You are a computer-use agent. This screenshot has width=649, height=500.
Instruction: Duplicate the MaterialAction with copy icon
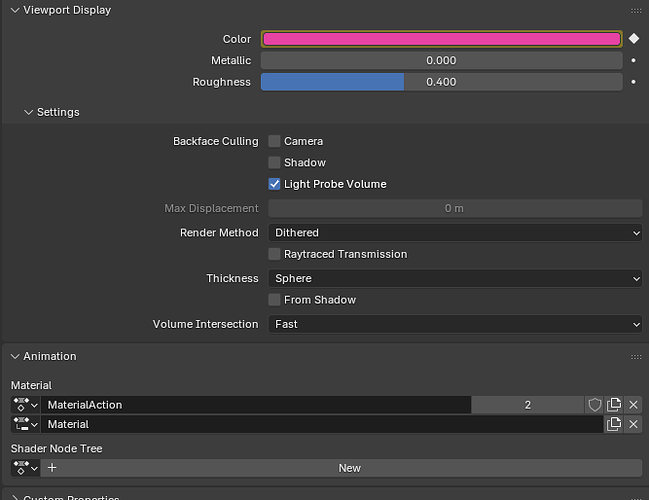point(614,405)
